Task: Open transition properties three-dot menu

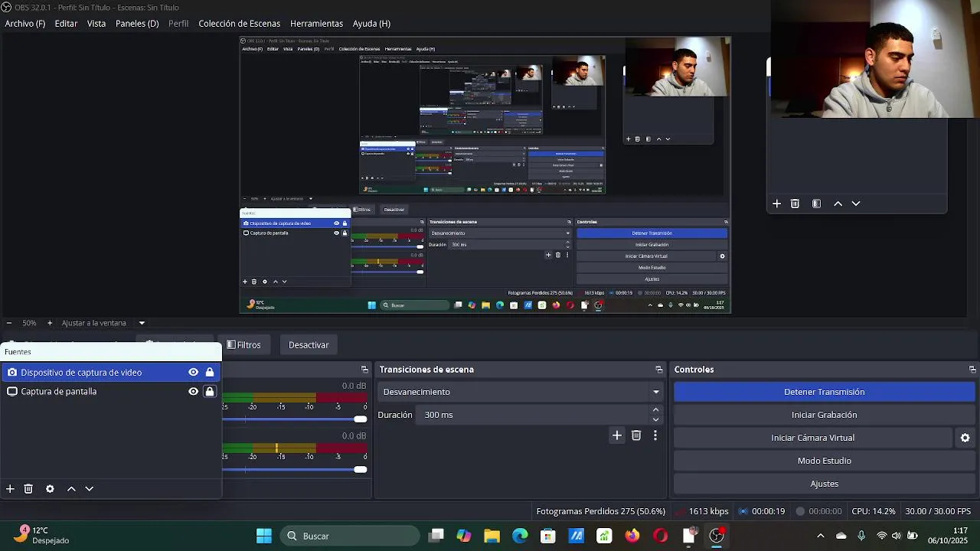Action: (x=655, y=435)
